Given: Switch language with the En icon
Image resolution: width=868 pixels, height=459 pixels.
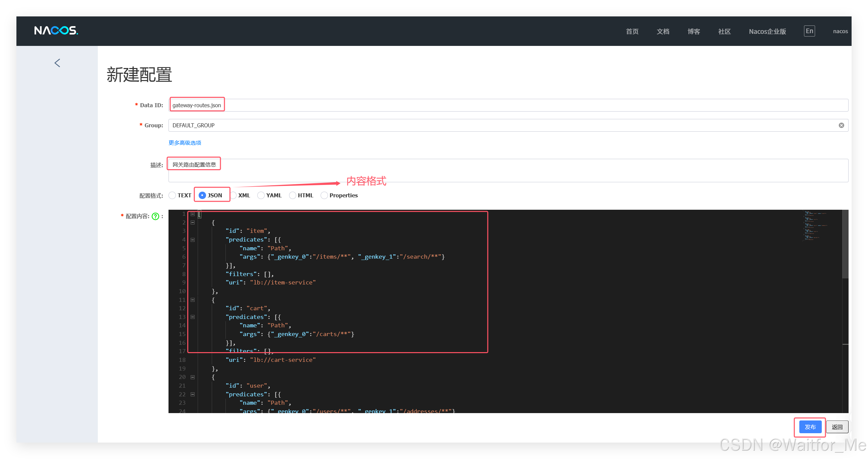Looking at the screenshot, I should pos(809,31).
